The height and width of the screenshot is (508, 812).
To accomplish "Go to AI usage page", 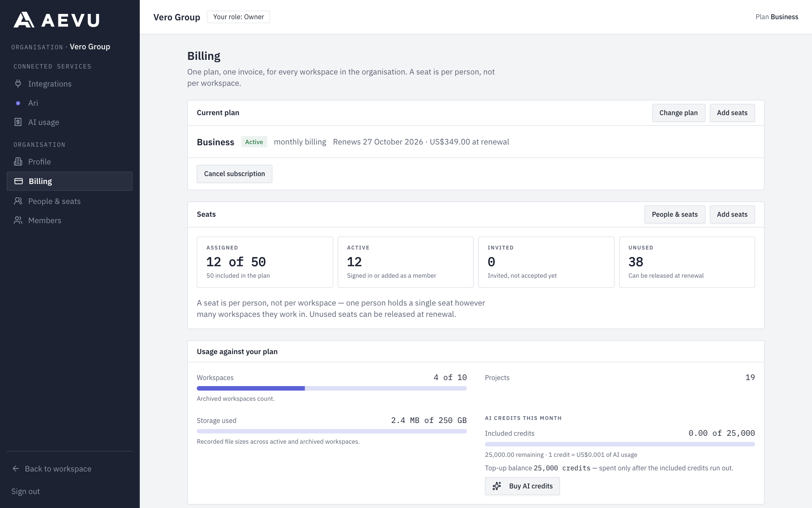I will pyautogui.click(x=70, y=122).
